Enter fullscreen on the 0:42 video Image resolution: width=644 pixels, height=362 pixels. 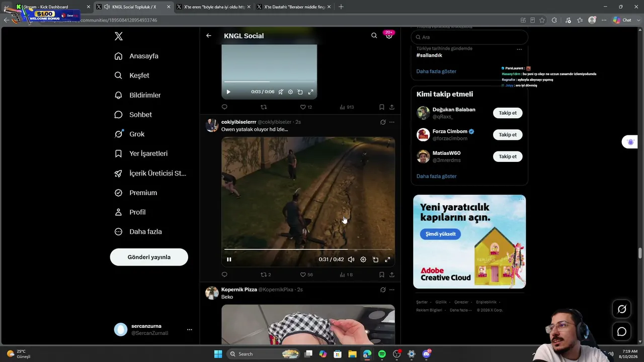click(x=387, y=259)
